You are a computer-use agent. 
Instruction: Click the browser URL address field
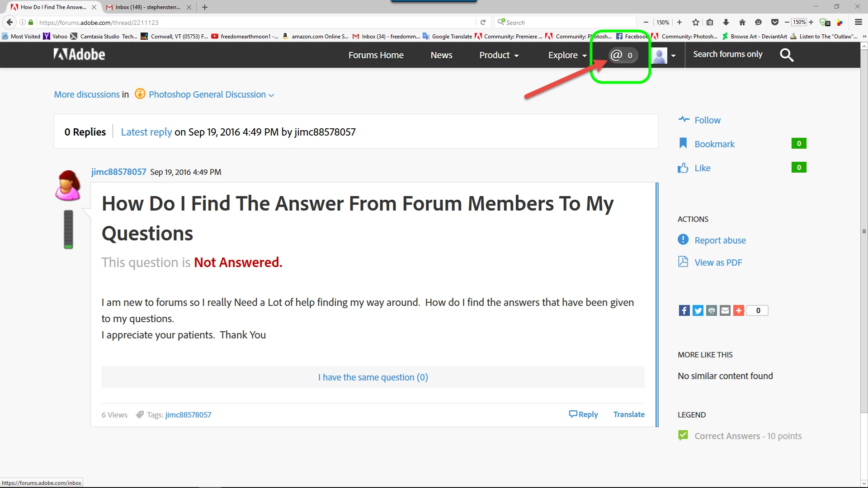(253, 22)
